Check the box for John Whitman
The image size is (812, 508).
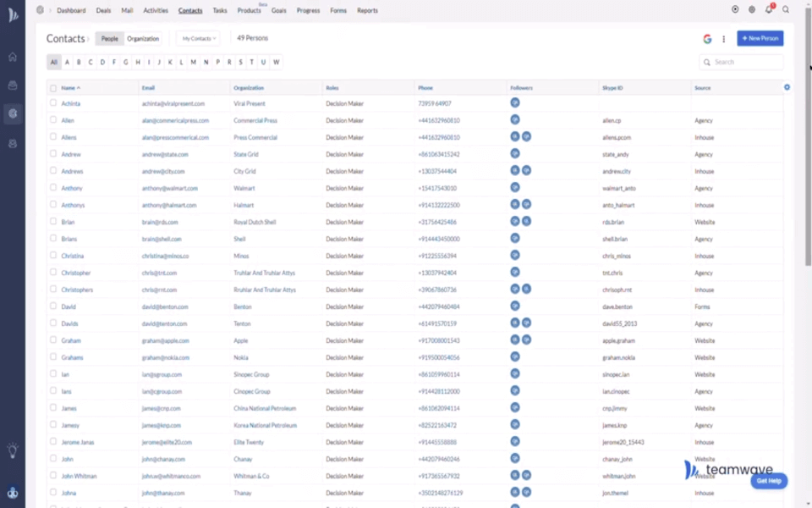tap(52, 475)
